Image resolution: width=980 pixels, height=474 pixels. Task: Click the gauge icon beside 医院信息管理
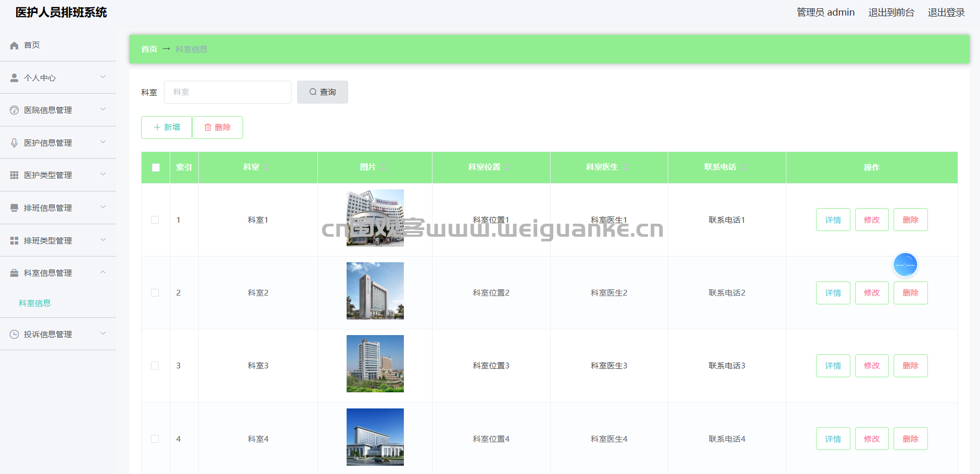click(x=15, y=110)
